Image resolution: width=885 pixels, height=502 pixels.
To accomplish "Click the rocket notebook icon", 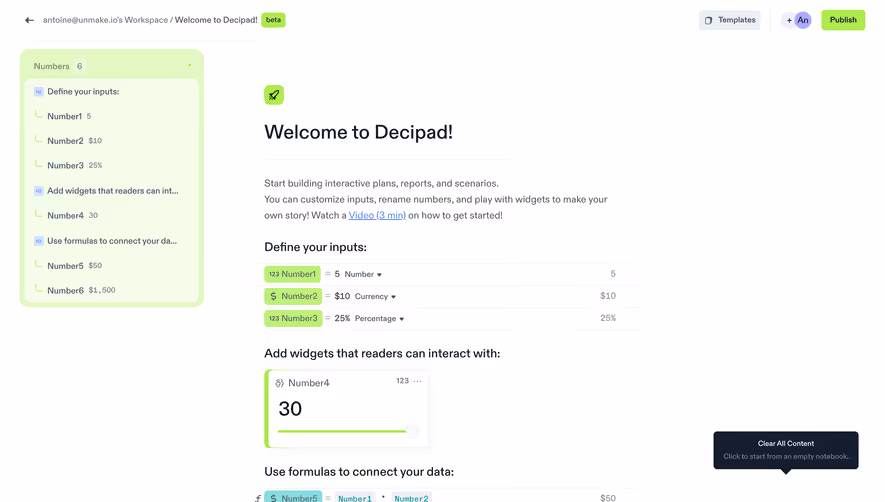I will (274, 95).
